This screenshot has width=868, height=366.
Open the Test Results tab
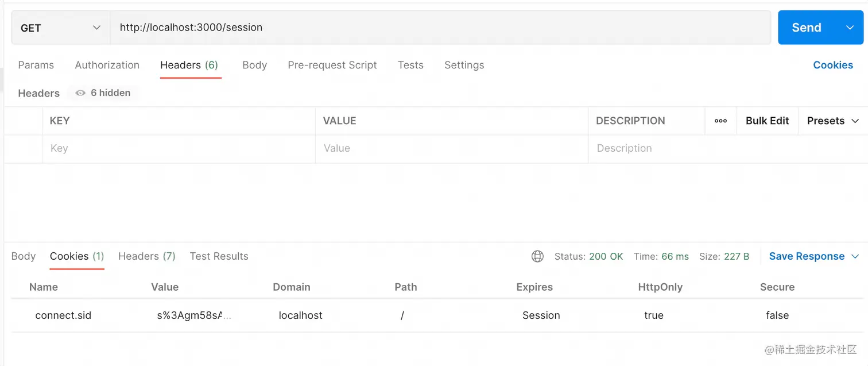coord(219,256)
